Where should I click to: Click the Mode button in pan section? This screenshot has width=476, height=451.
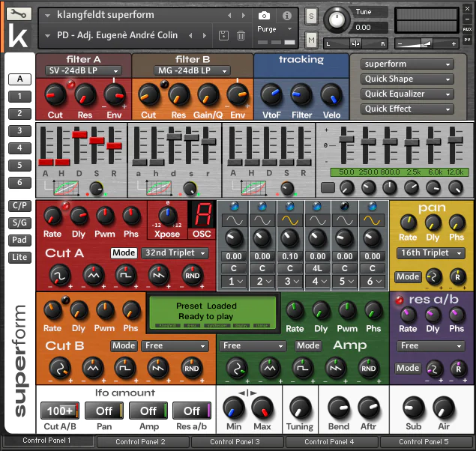(x=408, y=276)
